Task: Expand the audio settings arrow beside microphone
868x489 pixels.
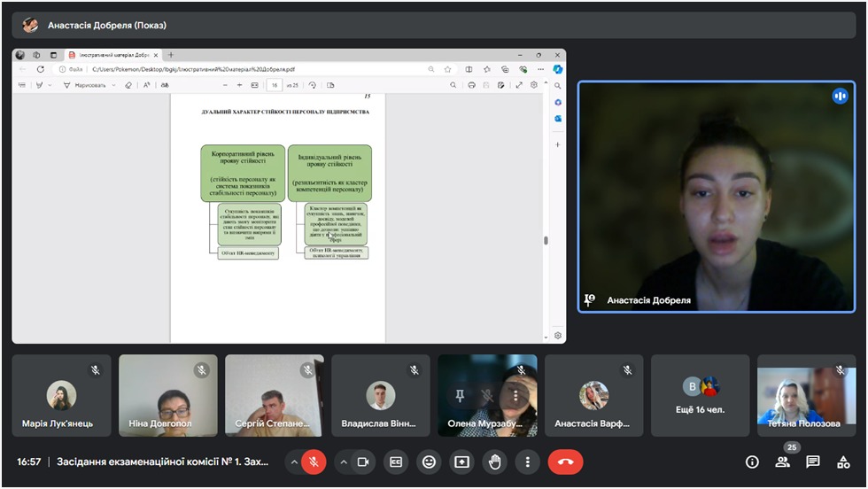Action: click(293, 462)
